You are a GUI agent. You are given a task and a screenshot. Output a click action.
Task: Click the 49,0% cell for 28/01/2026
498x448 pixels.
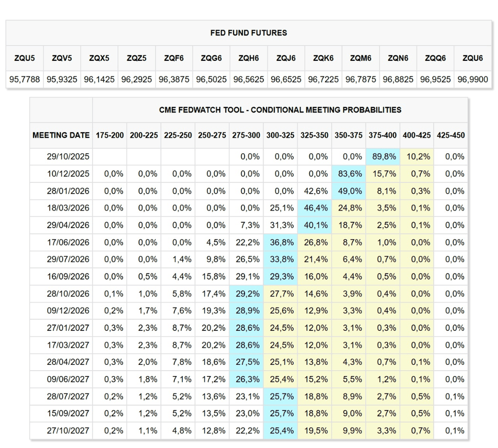tap(349, 191)
